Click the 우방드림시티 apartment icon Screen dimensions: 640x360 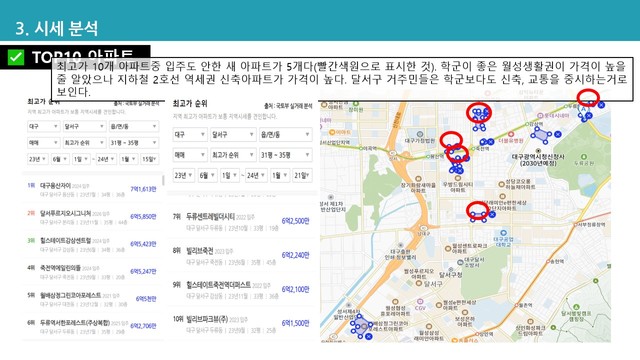(x=458, y=178)
